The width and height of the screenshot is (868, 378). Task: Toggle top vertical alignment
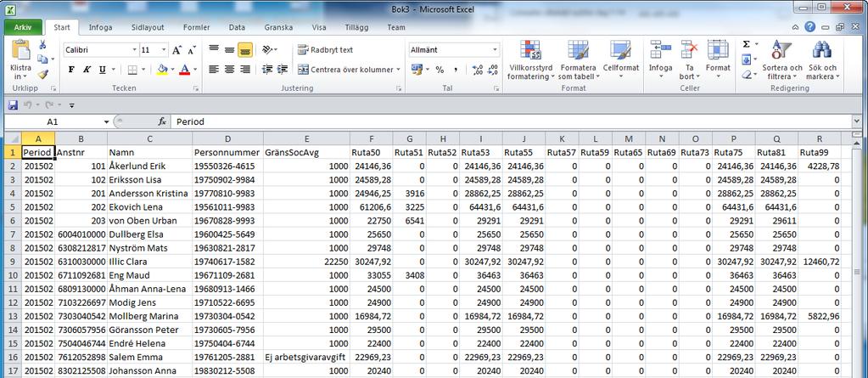click(x=214, y=50)
